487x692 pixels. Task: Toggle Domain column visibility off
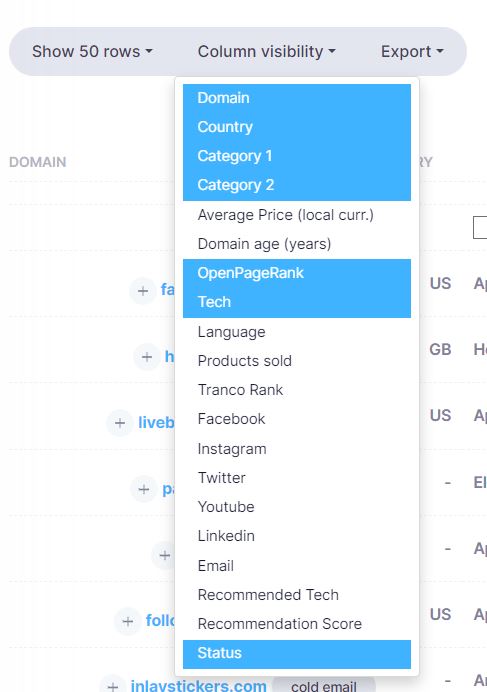(x=297, y=98)
